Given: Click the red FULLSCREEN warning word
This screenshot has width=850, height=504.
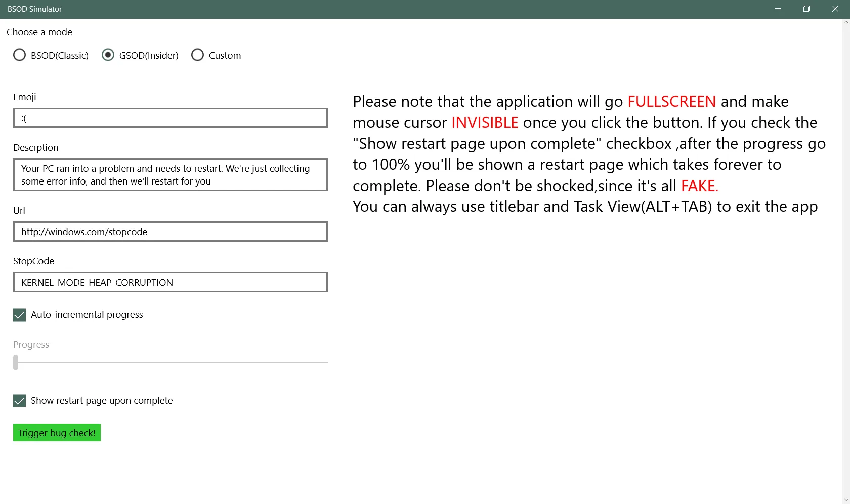Looking at the screenshot, I should point(671,102).
